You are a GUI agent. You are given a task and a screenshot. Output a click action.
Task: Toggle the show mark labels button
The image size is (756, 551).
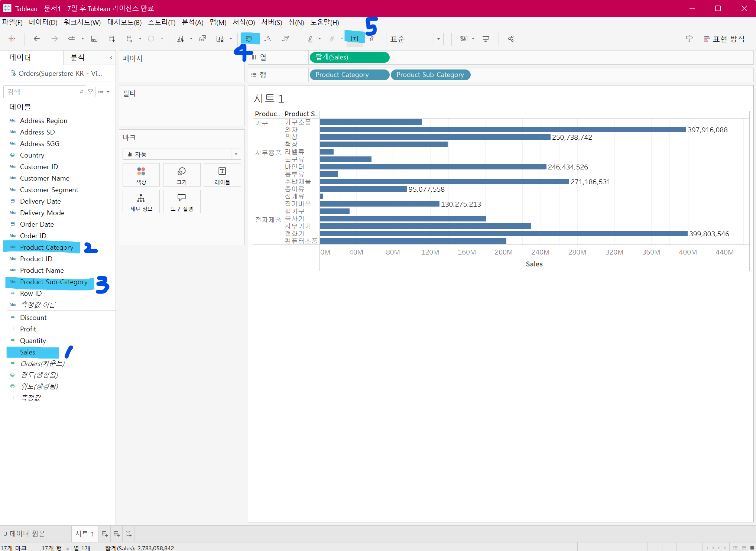354,39
